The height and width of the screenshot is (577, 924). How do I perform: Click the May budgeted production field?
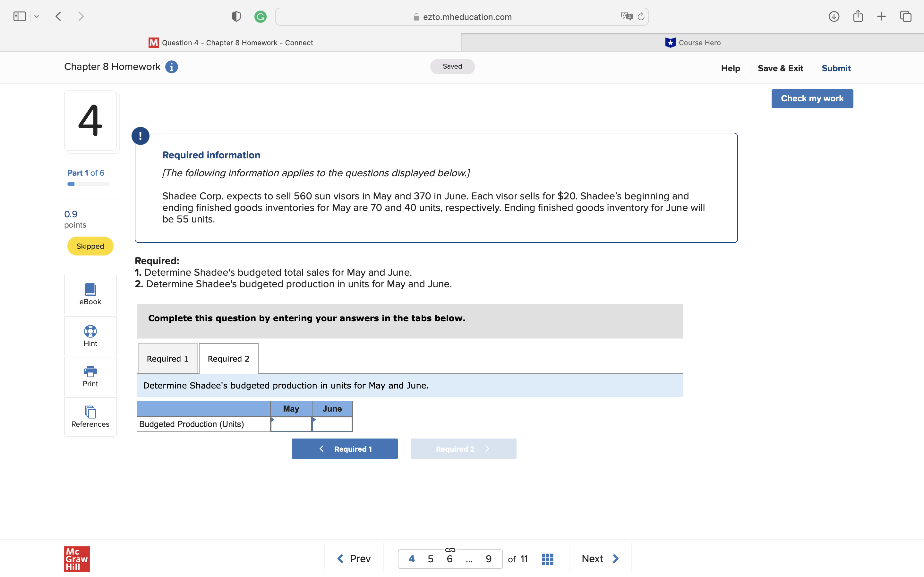[291, 424]
